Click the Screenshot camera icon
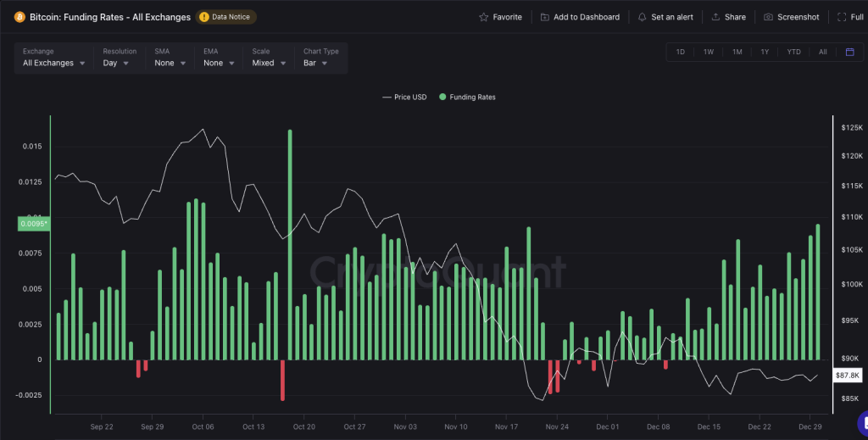This screenshot has width=868, height=440. click(768, 17)
